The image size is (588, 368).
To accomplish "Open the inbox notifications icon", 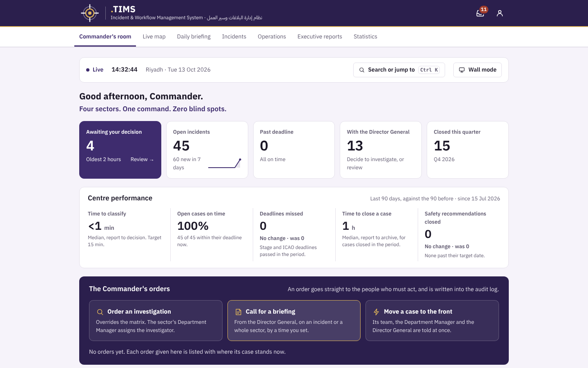I will click(x=480, y=13).
